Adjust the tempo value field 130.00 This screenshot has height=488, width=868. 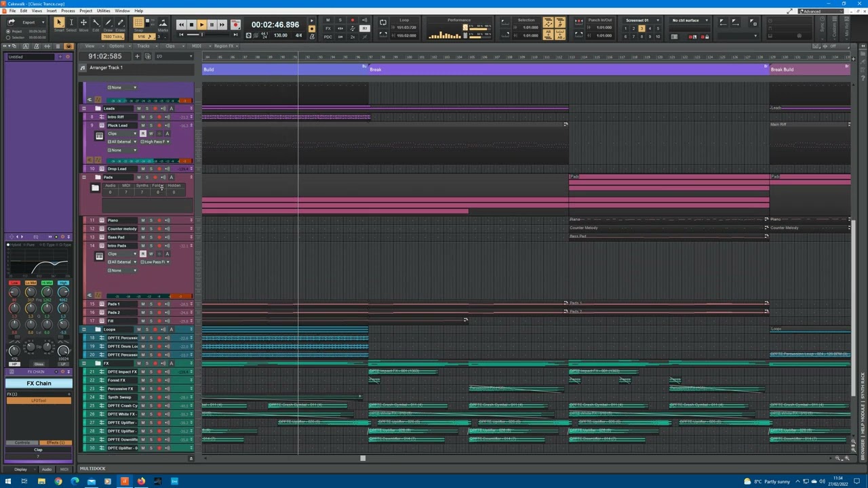tap(280, 36)
